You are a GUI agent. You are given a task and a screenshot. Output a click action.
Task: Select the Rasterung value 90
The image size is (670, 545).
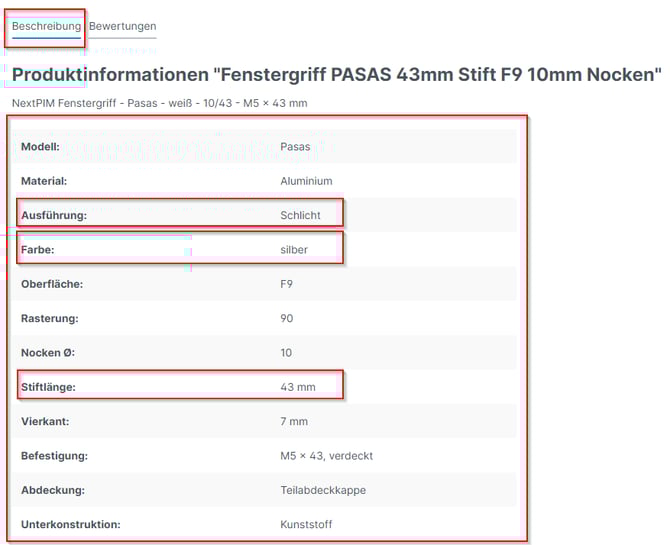tap(287, 318)
